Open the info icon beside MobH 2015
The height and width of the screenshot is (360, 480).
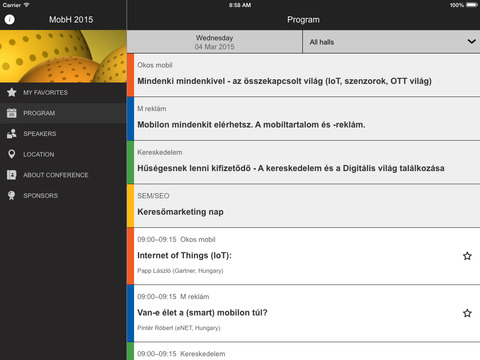(10, 19)
